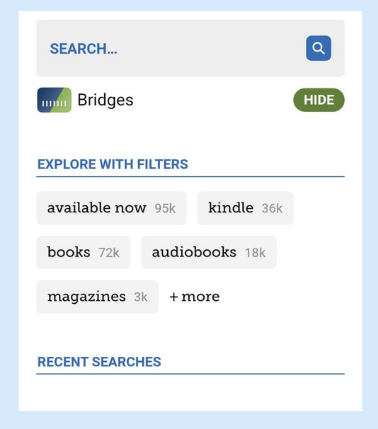The height and width of the screenshot is (429, 378).
Task: Click the empty area below Recent Searches
Action: (x=190, y=393)
